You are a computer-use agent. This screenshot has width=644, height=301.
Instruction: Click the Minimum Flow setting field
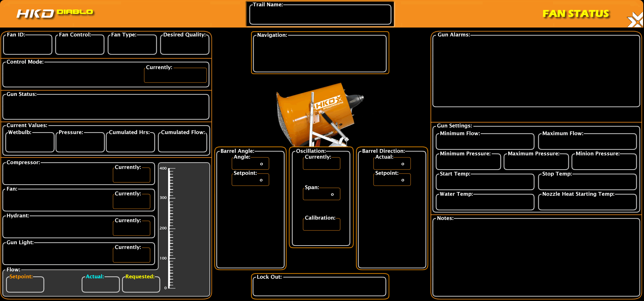485,142
